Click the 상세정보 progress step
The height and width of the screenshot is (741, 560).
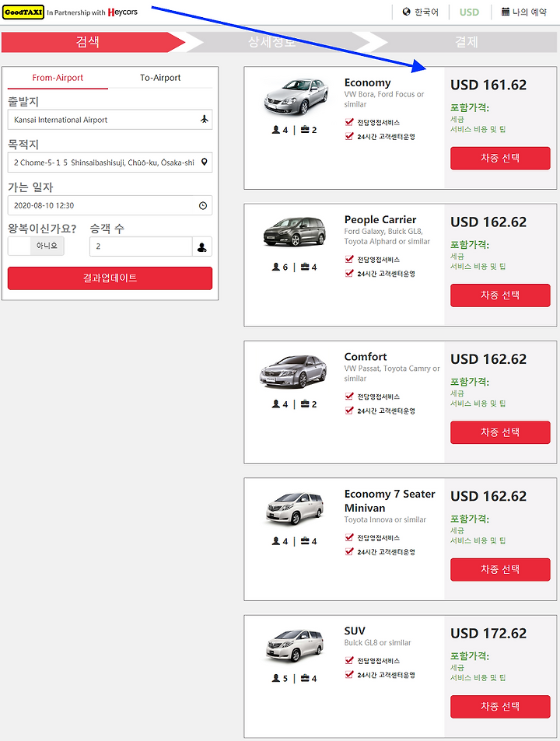271,41
